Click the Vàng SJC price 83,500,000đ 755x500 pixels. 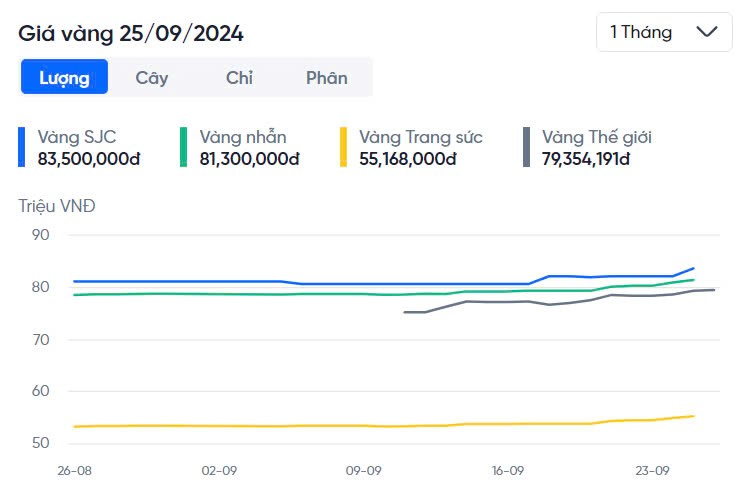point(88,158)
